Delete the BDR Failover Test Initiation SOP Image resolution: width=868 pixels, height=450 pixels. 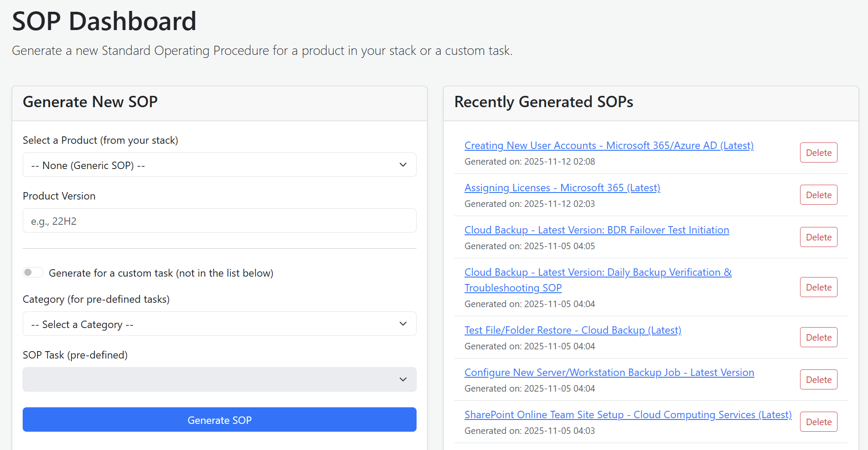(818, 237)
